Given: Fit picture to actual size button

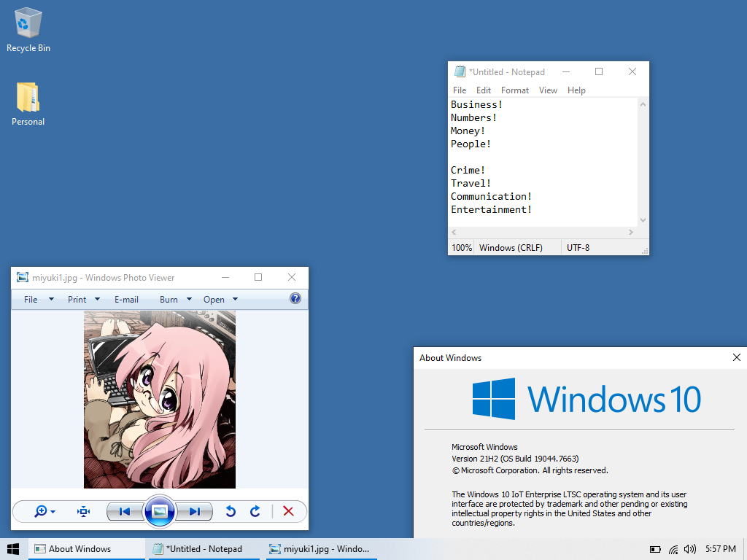Looking at the screenshot, I should (83, 512).
